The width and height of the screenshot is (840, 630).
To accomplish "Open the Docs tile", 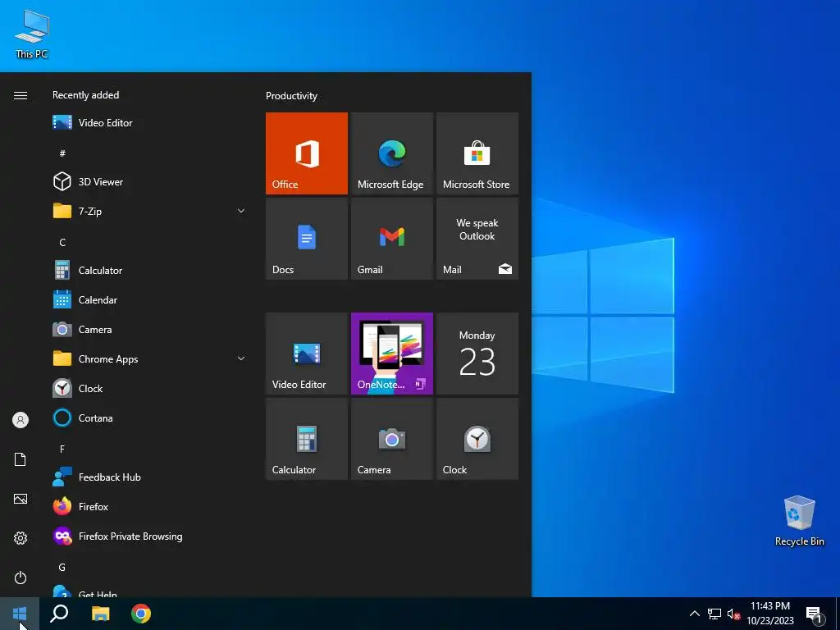I will pos(307,239).
